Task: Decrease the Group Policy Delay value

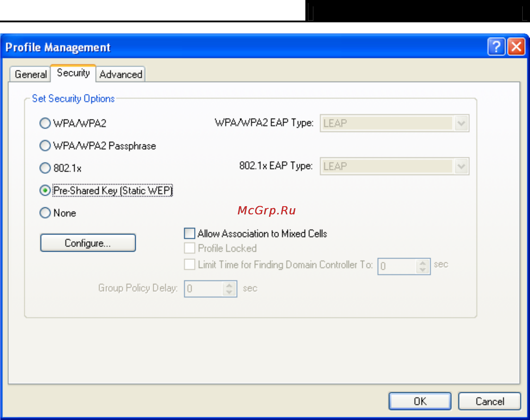Action: [229, 292]
